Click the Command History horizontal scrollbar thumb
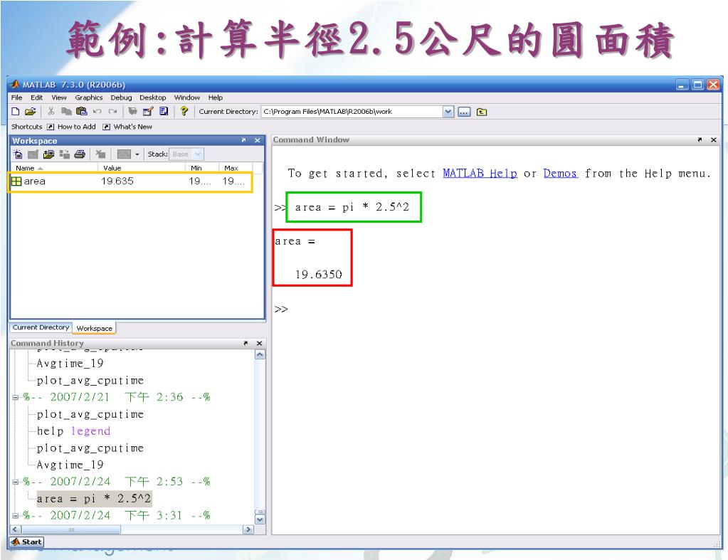Screen dimensions: 728x560 pyautogui.click(x=71, y=529)
